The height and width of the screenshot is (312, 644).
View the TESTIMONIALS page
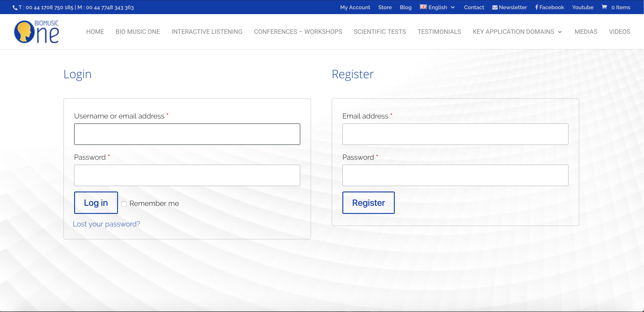(x=439, y=32)
